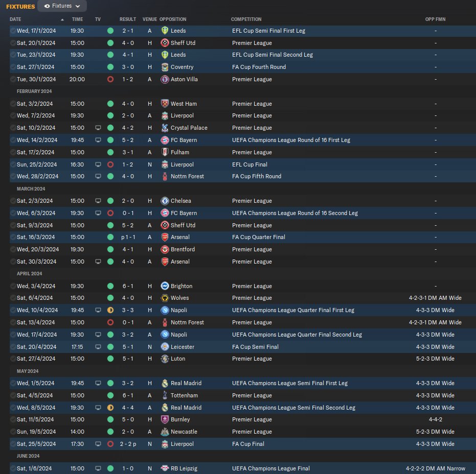Click the Sheff Utd badge on 20/1/2024
Image resolution: width=476 pixels, height=474 pixels.
165,43
